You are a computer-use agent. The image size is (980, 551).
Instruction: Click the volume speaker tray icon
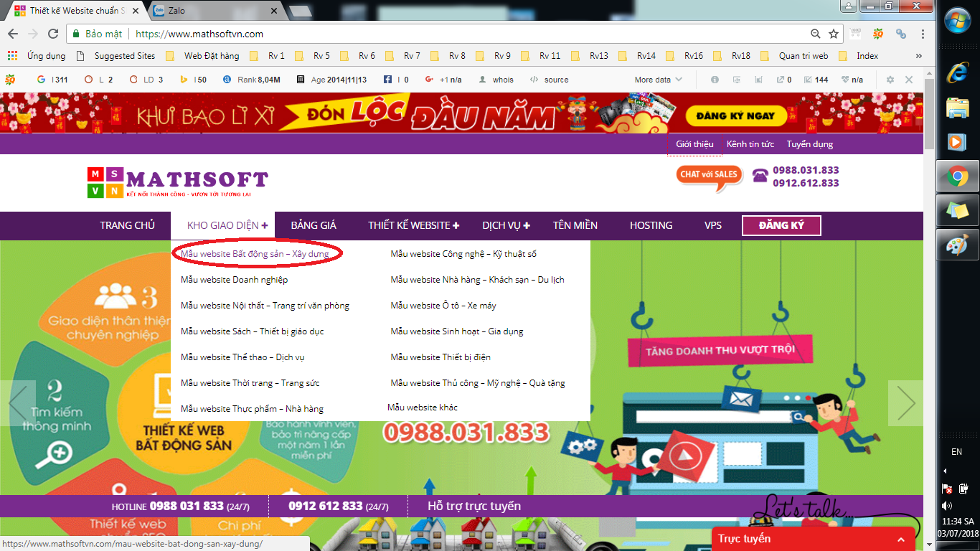947,506
